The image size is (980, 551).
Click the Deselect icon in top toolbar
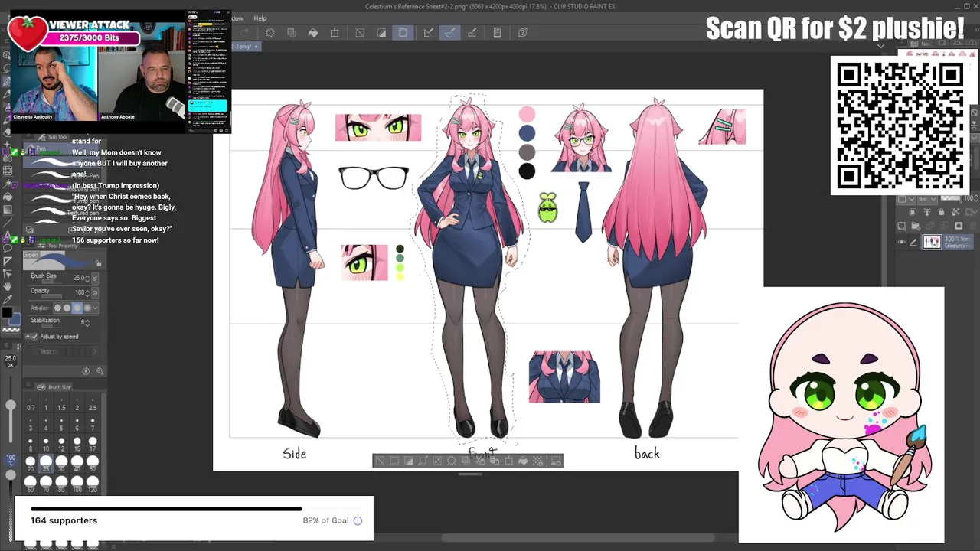click(360, 33)
